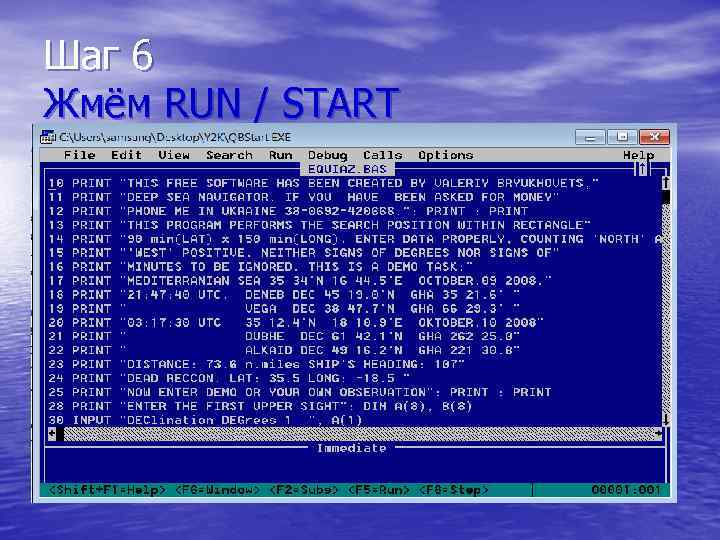Click line 21 DUBHE DEC text
This screenshot has height=540, width=720.
point(284,336)
